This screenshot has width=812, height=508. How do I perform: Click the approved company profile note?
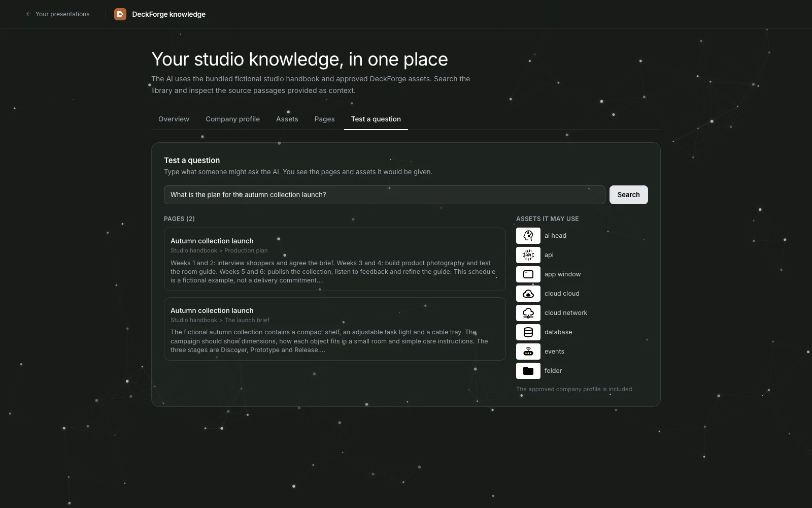(x=574, y=389)
